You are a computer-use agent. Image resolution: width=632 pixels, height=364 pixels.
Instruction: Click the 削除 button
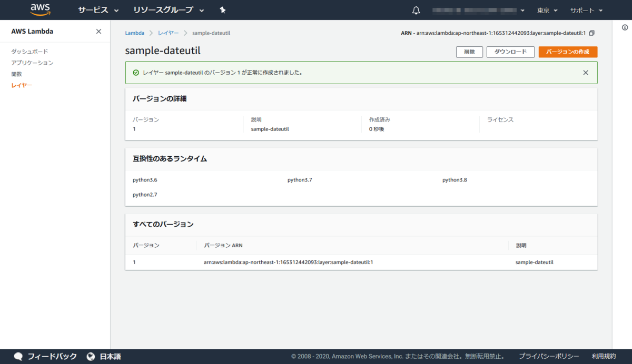(469, 52)
